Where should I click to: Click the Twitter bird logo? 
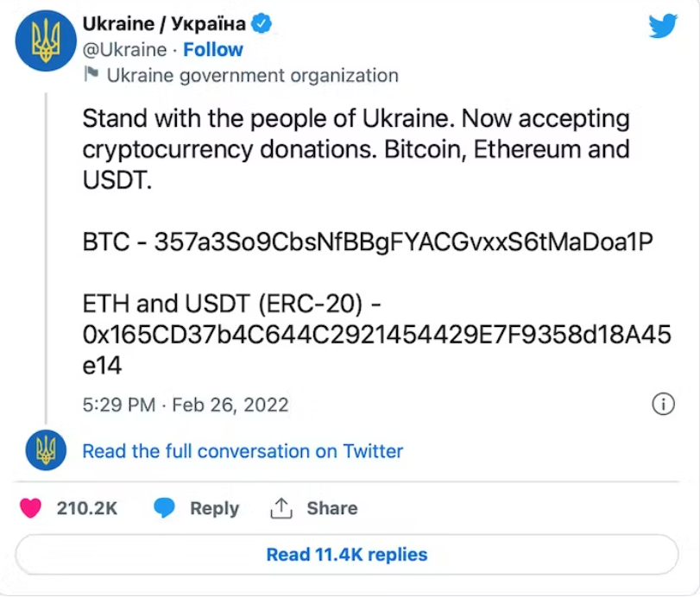tap(663, 27)
